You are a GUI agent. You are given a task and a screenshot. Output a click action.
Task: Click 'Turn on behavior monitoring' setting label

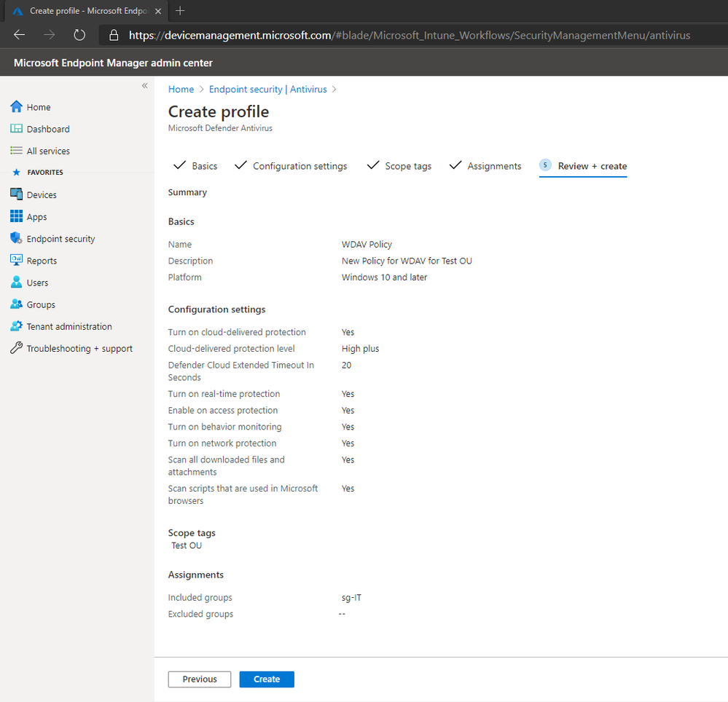[224, 427]
